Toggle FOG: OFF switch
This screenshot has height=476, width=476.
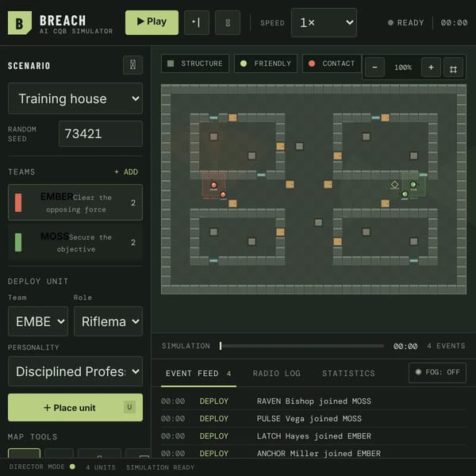click(x=437, y=372)
